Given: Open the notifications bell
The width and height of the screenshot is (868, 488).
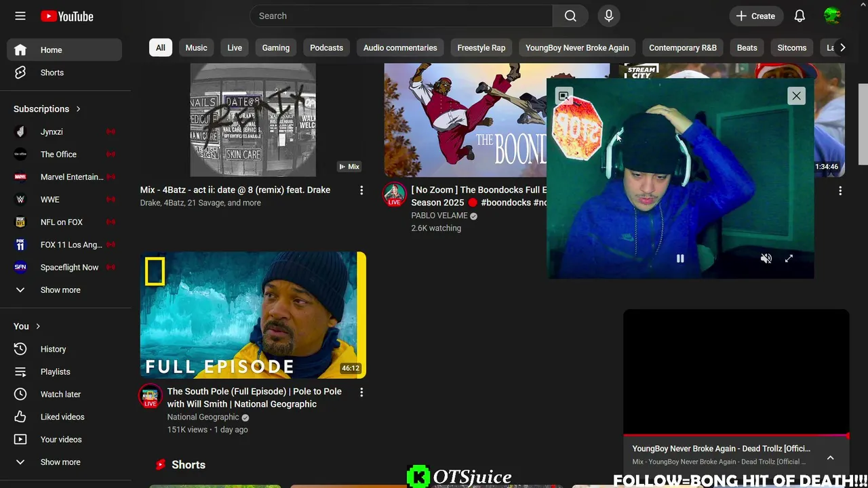Looking at the screenshot, I should pos(800,16).
